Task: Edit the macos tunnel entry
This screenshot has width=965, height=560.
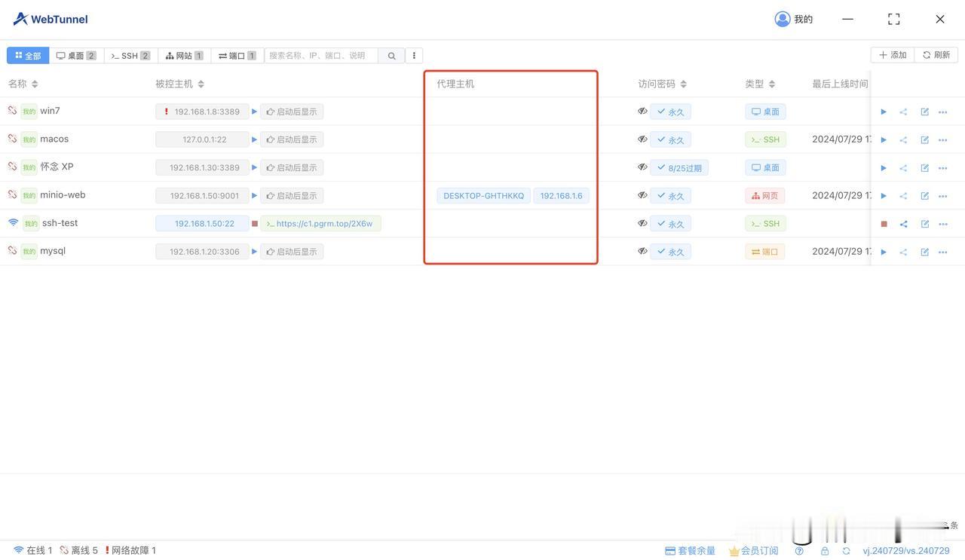Action: (924, 140)
